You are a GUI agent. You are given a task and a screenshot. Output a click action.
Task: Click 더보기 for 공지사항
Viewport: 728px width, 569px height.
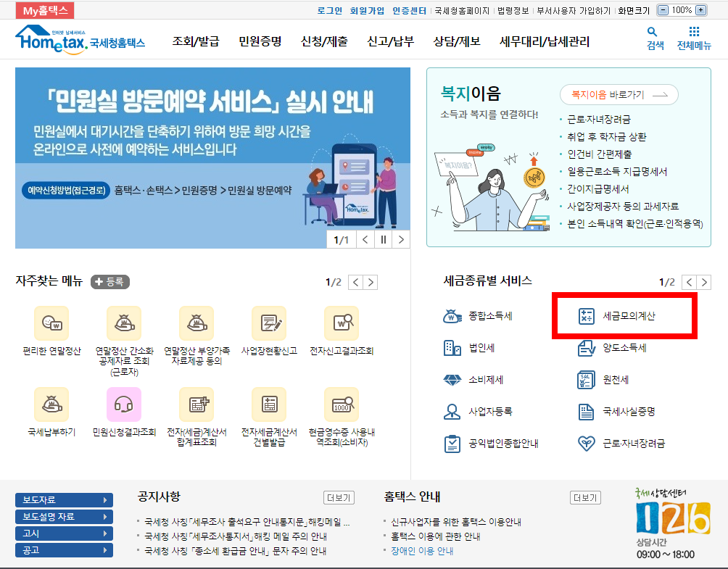pos(339,497)
